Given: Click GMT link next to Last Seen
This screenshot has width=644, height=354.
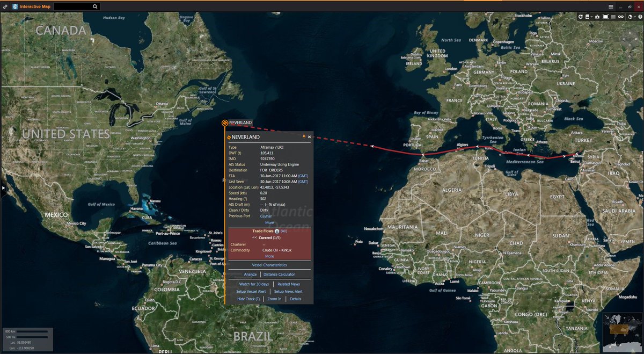Looking at the screenshot, I should coord(303,182).
